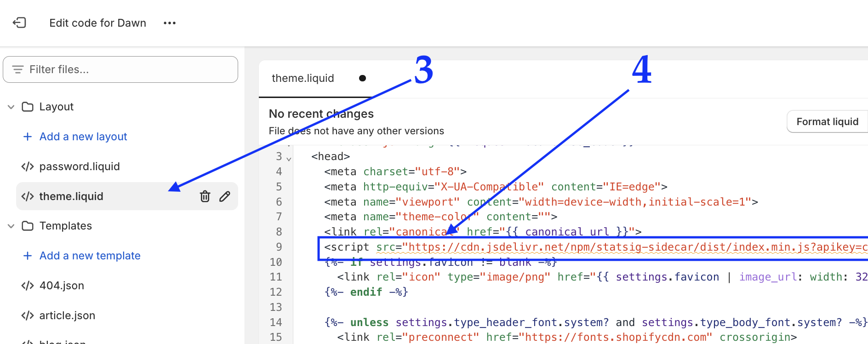Delete theme.liquid with the trash icon
Image resolution: width=868 pixels, height=344 pixels.
click(x=205, y=196)
